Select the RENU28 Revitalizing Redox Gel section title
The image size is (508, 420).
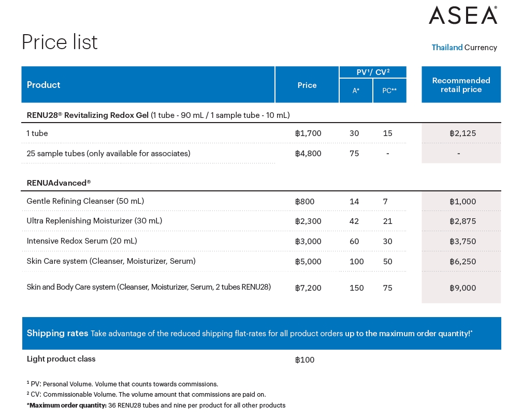pos(158,115)
